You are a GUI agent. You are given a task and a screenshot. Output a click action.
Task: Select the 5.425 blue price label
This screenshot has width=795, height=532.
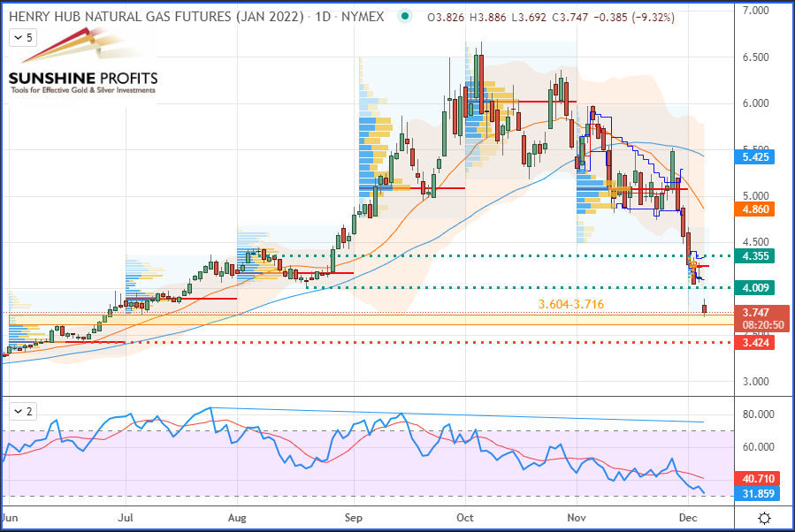(x=755, y=157)
